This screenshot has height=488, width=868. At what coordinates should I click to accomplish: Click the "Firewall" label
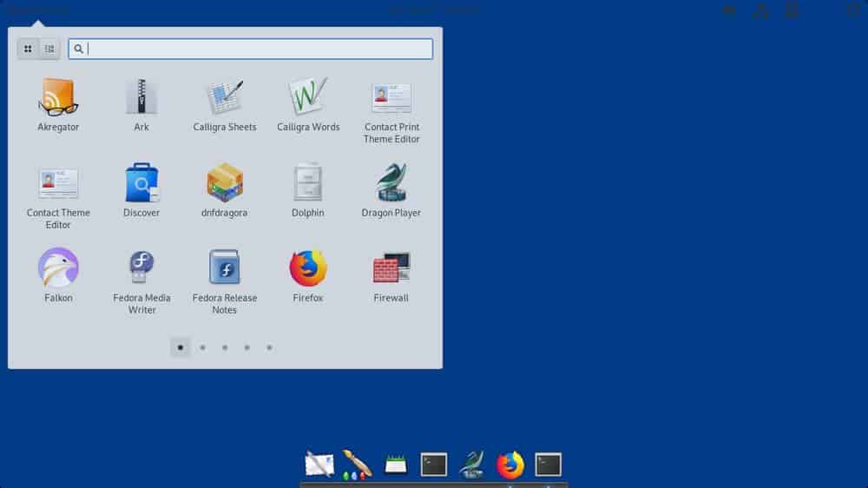point(391,298)
